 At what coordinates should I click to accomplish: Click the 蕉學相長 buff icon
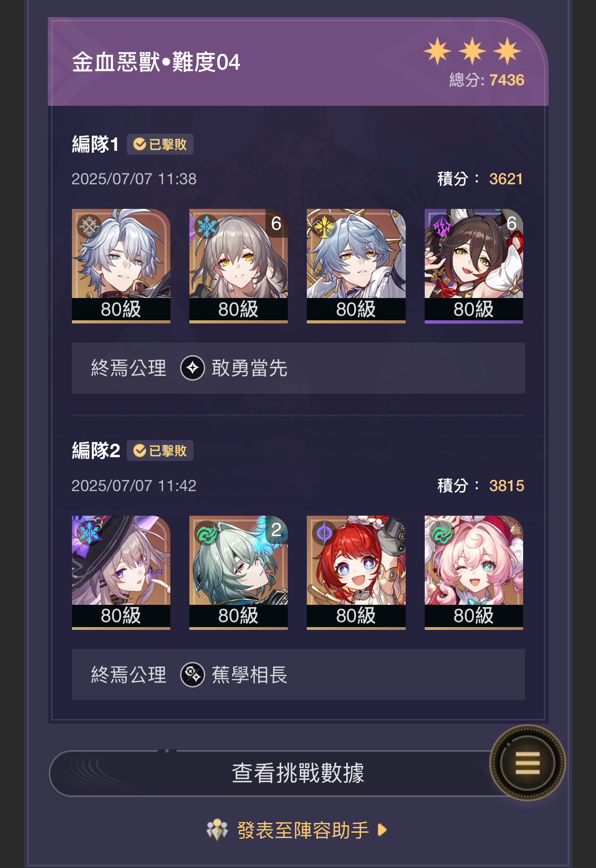(193, 674)
